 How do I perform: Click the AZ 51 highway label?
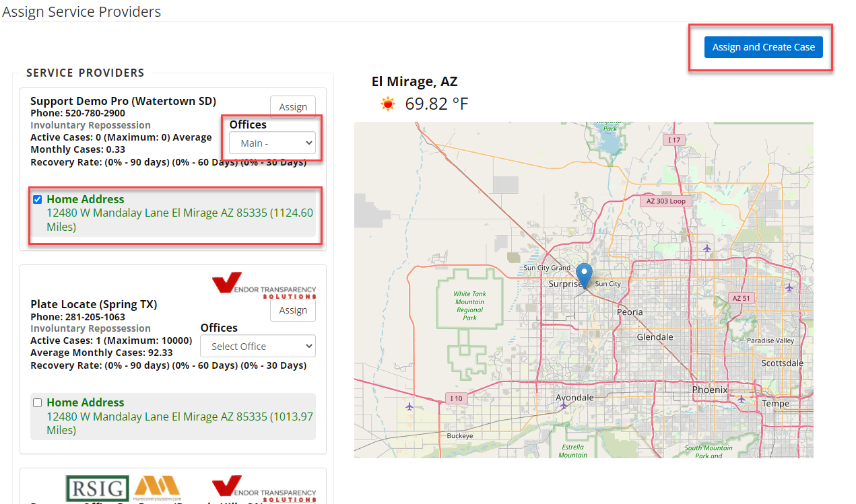741,298
